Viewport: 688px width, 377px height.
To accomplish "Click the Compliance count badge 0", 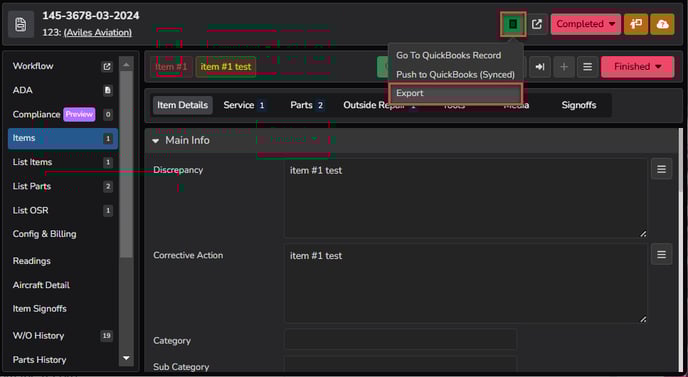I will coord(108,115).
